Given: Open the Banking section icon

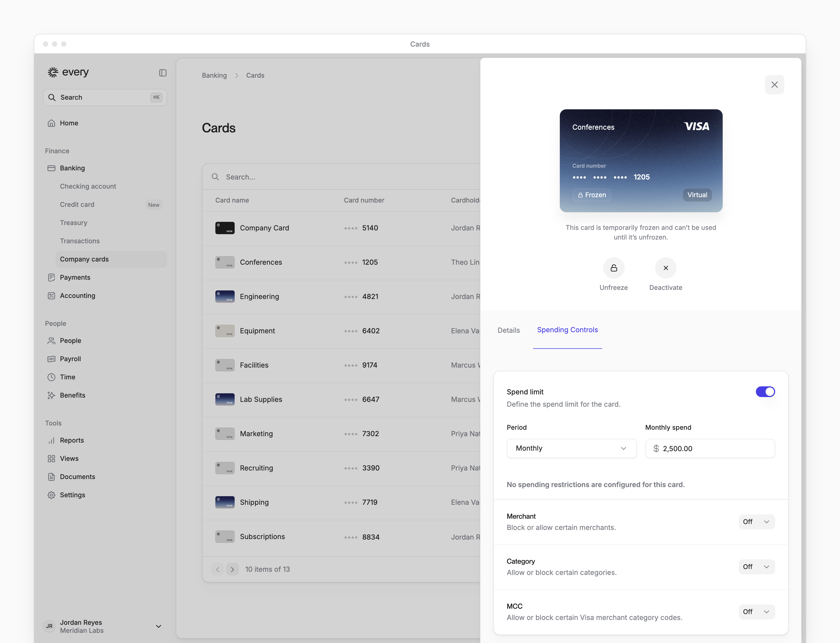Looking at the screenshot, I should pyautogui.click(x=51, y=168).
